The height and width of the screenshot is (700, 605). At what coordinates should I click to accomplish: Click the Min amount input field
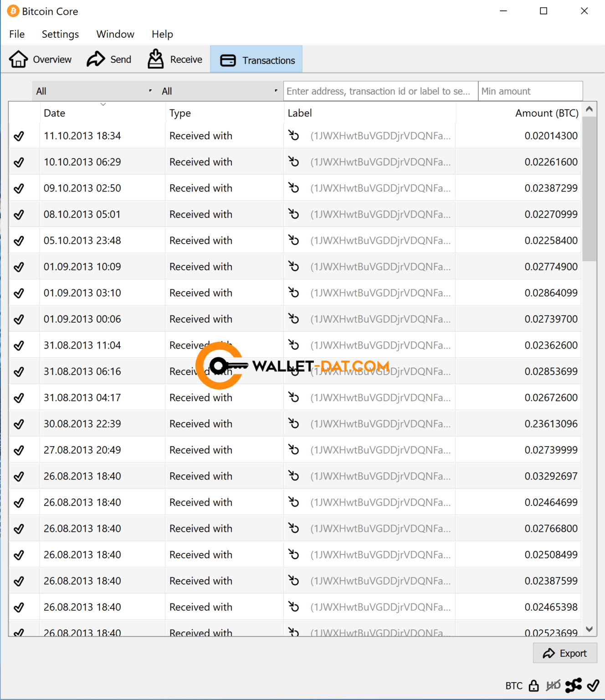(x=530, y=91)
